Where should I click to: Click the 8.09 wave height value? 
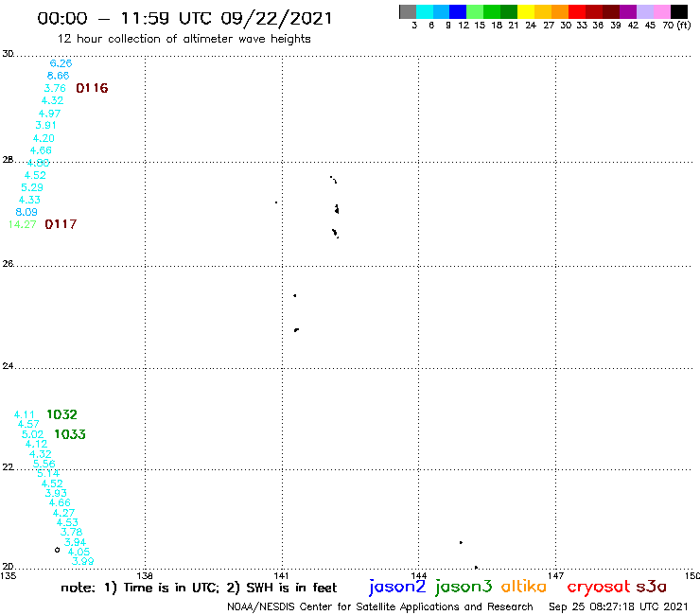click(x=26, y=212)
